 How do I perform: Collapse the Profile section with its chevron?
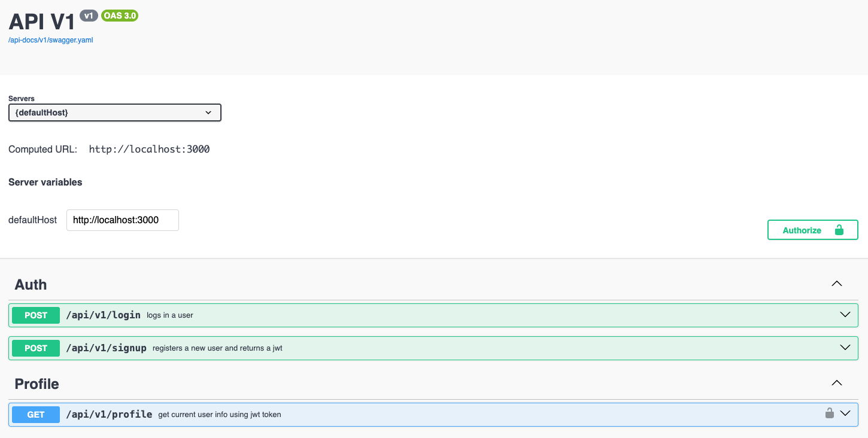(837, 383)
